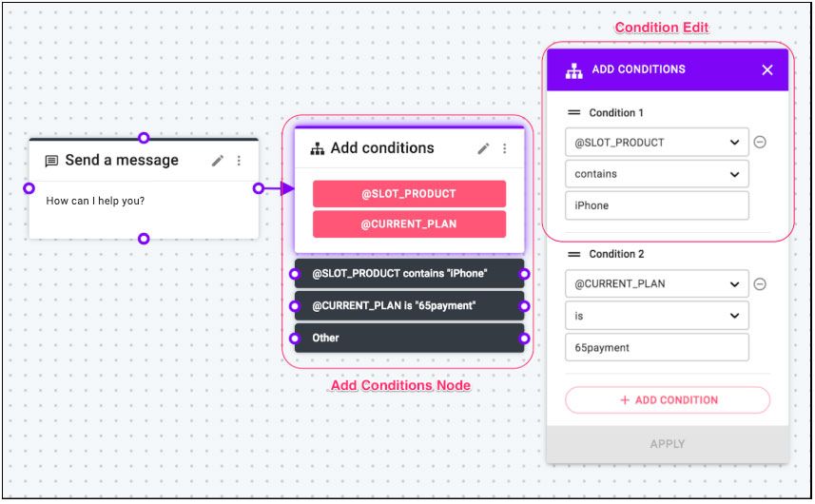The width and height of the screenshot is (815, 504).
Task: Click the 65payment value input field
Action: pos(657,347)
